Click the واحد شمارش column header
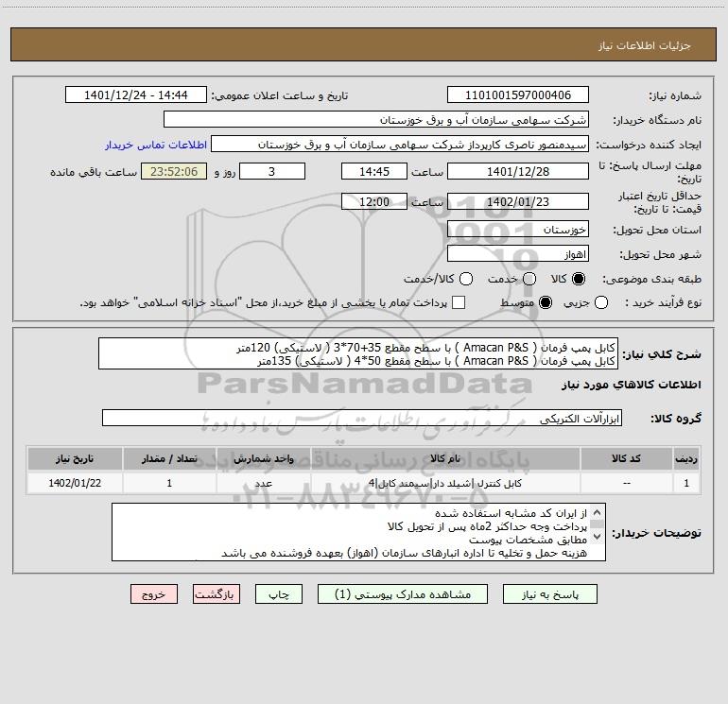This screenshot has height=704, width=728. point(263,459)
